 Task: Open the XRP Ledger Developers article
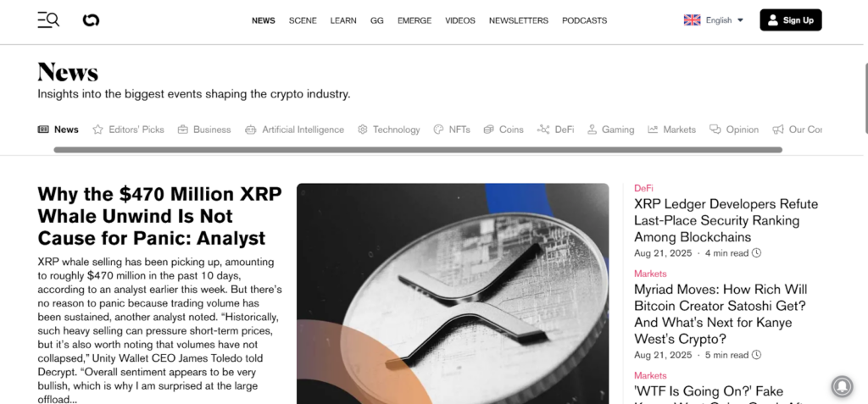(x=726, y=220)
